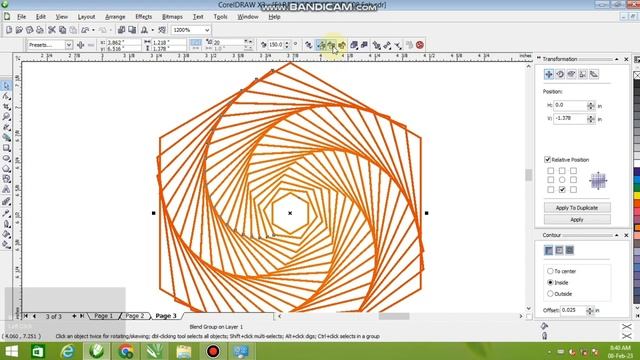This screenshot has width=640, height=360.
Task: Click the clockwise blend icon under the cursor
Action: [331, 45]
